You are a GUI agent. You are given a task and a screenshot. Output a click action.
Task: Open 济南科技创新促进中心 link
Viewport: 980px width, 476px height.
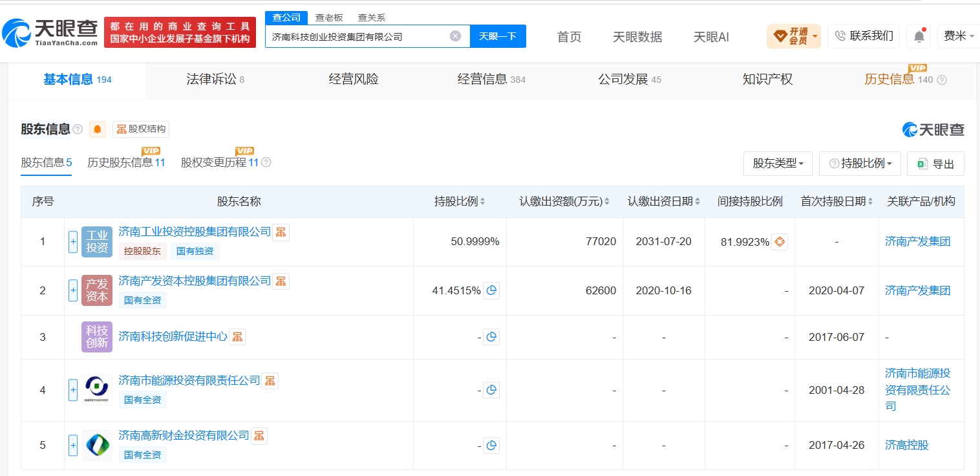click(173, 337)
